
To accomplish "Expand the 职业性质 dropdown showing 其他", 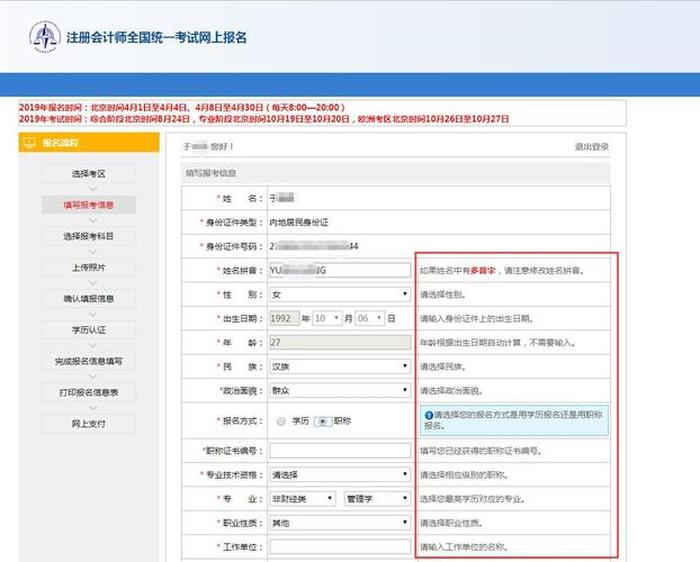I will tap(340, 522).
